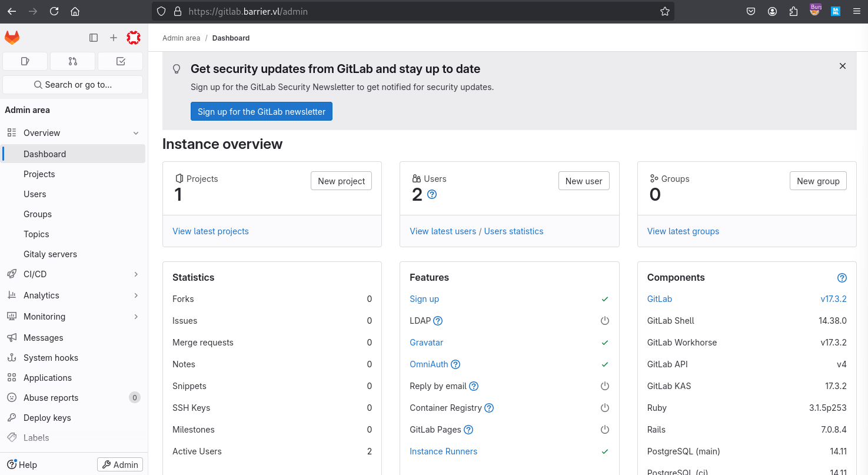This screenshot has height=475, width=868.
Task: Open the To-Do list icon
Action: click(x=121, y=61)
